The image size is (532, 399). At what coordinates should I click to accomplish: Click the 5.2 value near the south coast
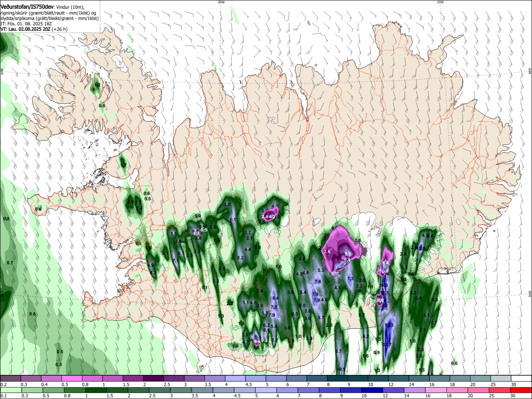click(x=274, y=340)
